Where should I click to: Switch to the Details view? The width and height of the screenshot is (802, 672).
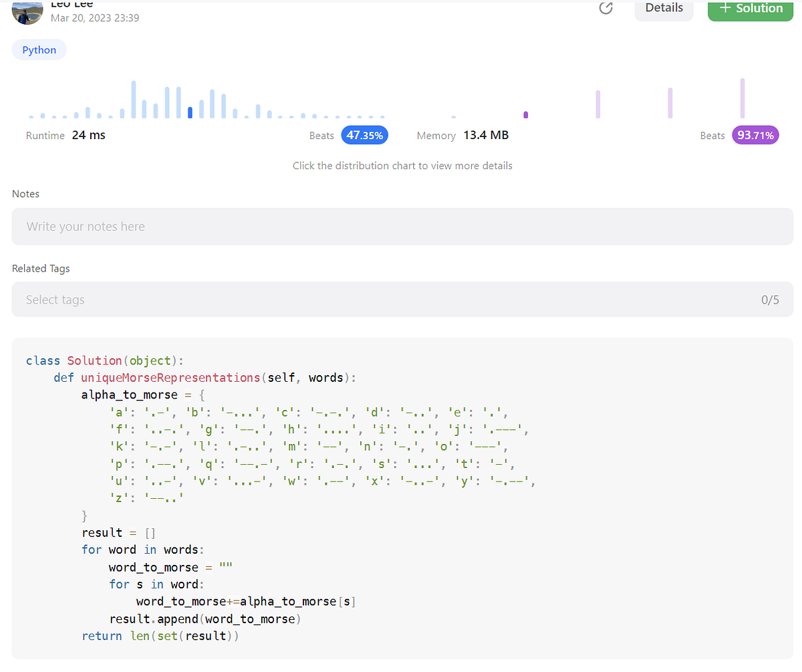tap(664, 8)
